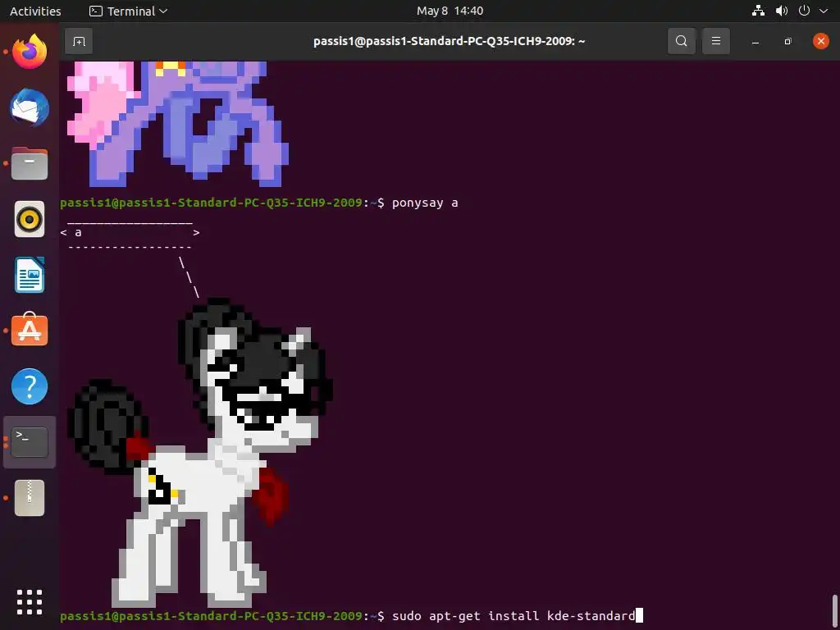
Task: Show Applications grid at the bottom of the dock
Action: pyautogui.click(x=30, y=602)
